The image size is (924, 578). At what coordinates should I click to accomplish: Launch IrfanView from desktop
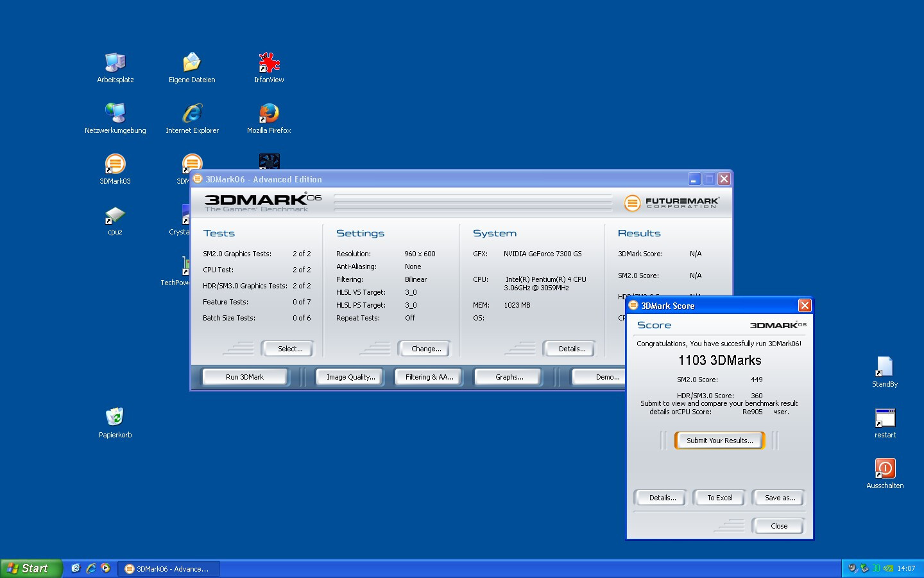[x=269, y=67]
